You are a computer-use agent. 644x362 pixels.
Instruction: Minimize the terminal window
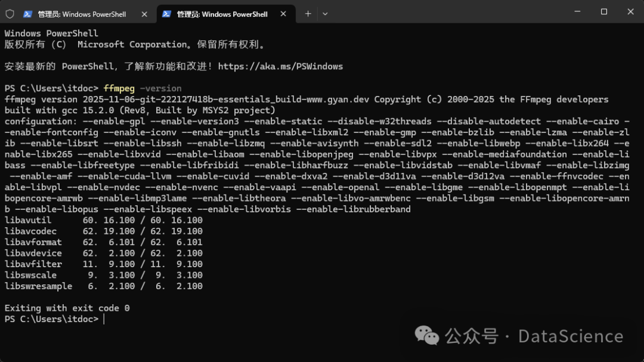click(x=577, y=11)
